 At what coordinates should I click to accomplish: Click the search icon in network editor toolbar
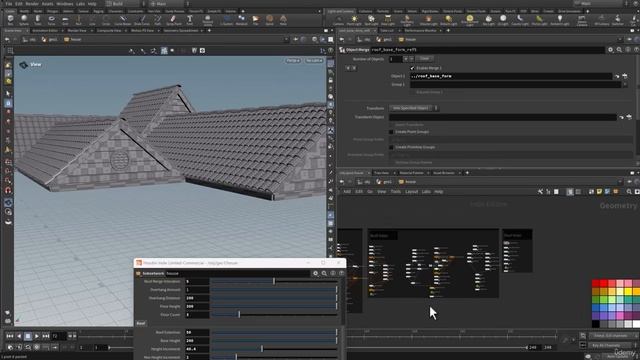coord(629,191)
